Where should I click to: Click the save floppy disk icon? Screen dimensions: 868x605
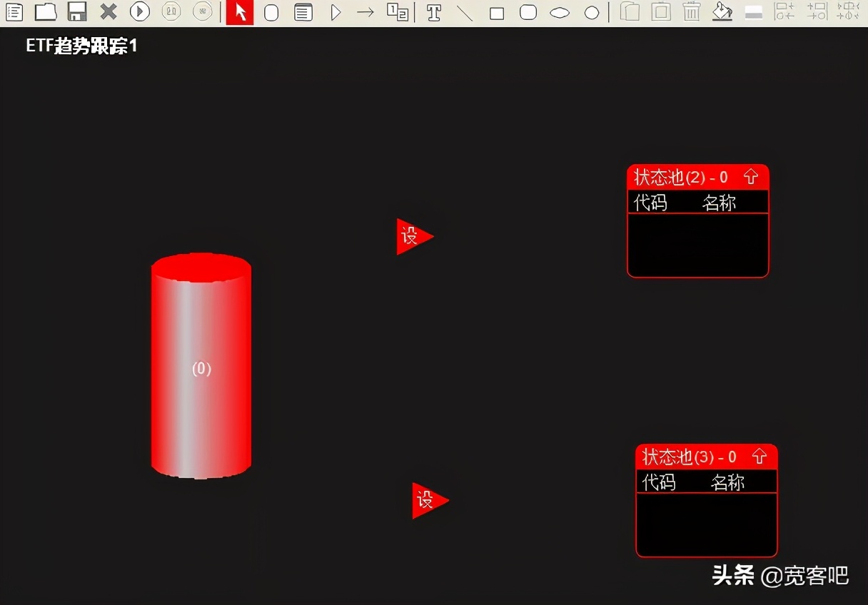77,12
